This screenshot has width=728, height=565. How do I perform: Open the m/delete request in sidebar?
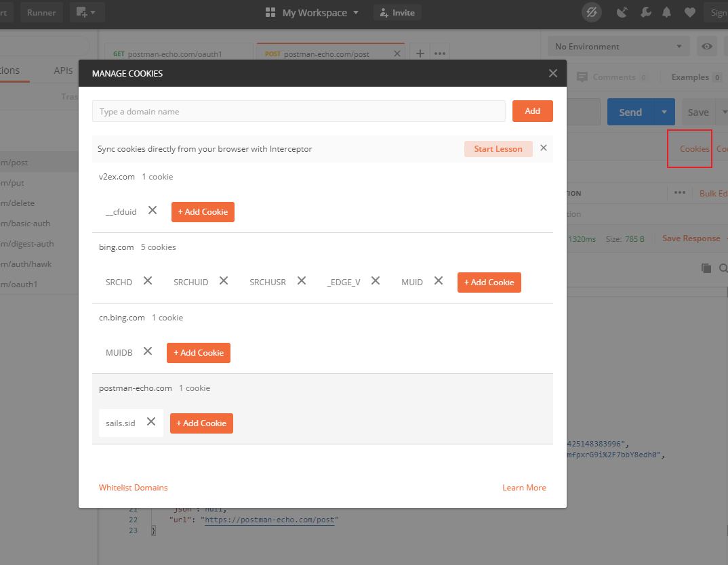[39, 203]
